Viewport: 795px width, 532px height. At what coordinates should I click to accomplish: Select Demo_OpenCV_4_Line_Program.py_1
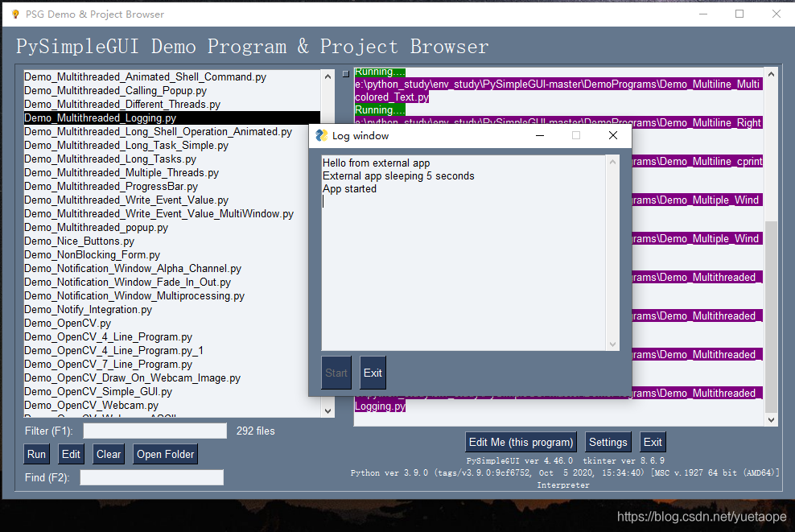coord(172,351)
